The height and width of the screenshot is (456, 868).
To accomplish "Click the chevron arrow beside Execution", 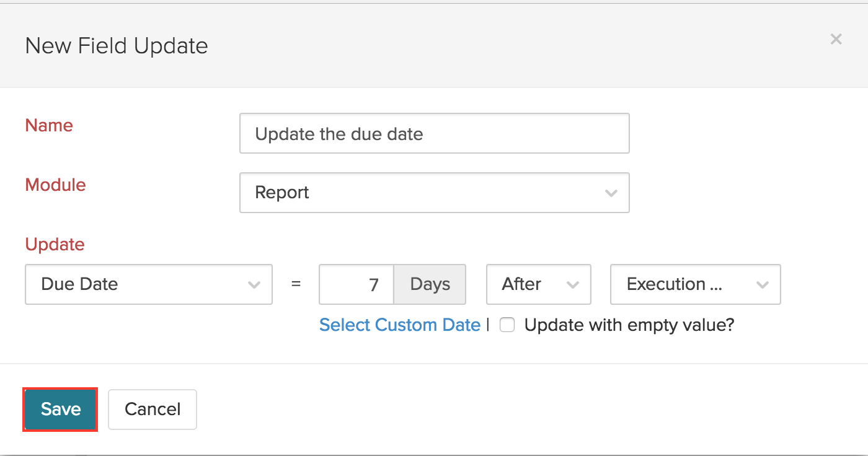I will click(x=762, y=284).
